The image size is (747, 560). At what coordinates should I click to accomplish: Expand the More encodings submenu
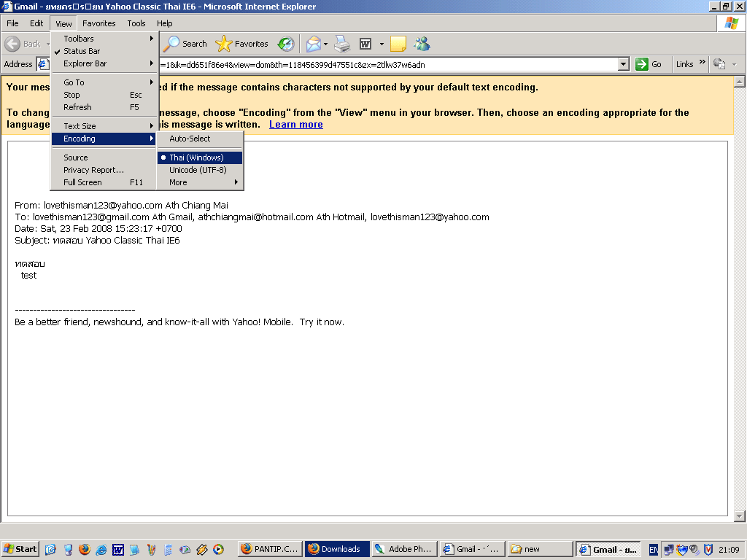pos(200,182)
